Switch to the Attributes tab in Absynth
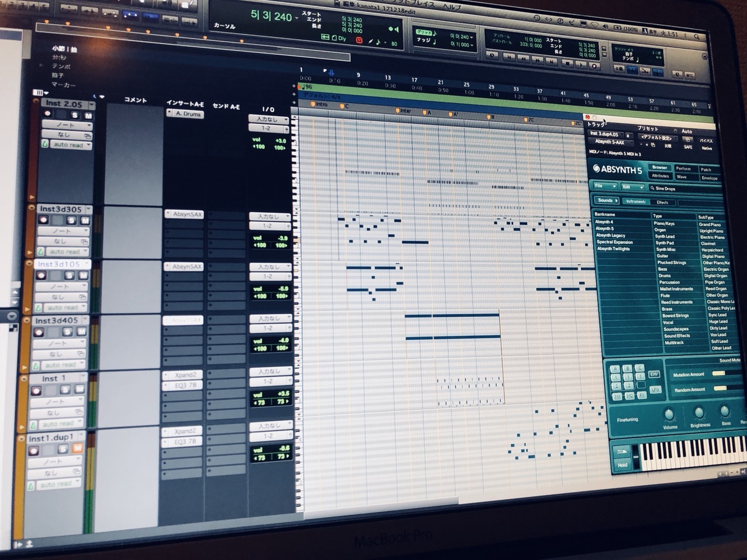The width and height of the screenshot is (747, 560). click(661, 176)
